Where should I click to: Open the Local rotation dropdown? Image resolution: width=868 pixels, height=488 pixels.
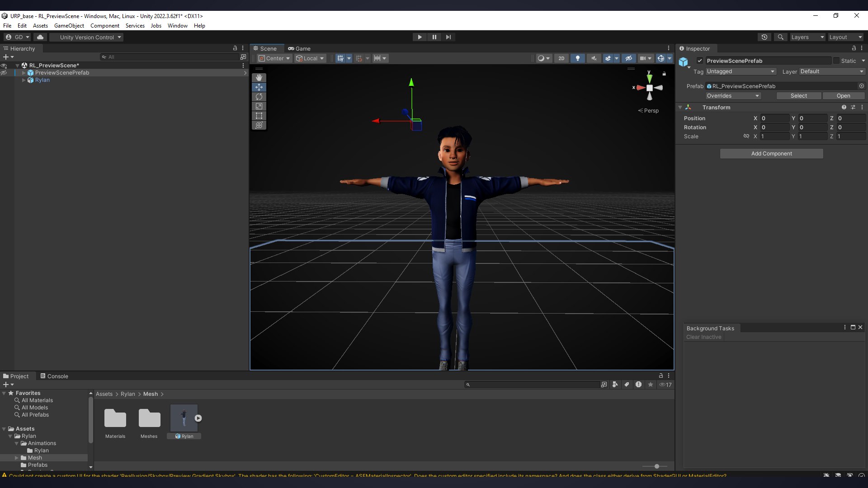(x=310, y=58)
